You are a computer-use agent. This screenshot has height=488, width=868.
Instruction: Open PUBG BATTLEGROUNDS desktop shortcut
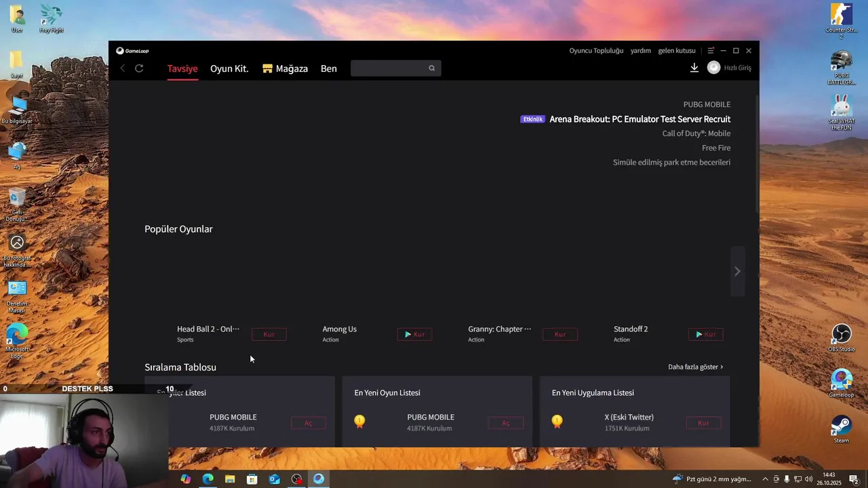tap(842, 68)
